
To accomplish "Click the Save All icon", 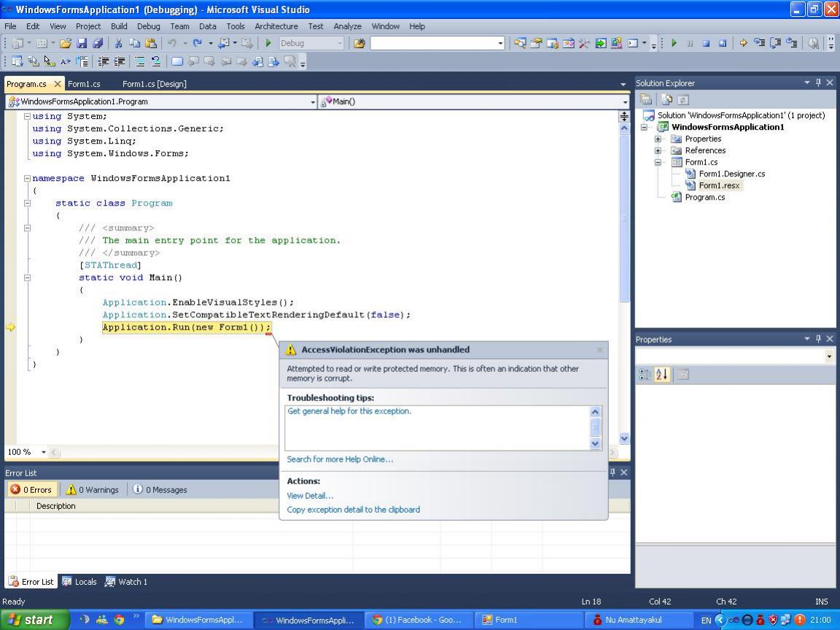I will (98, 44).
